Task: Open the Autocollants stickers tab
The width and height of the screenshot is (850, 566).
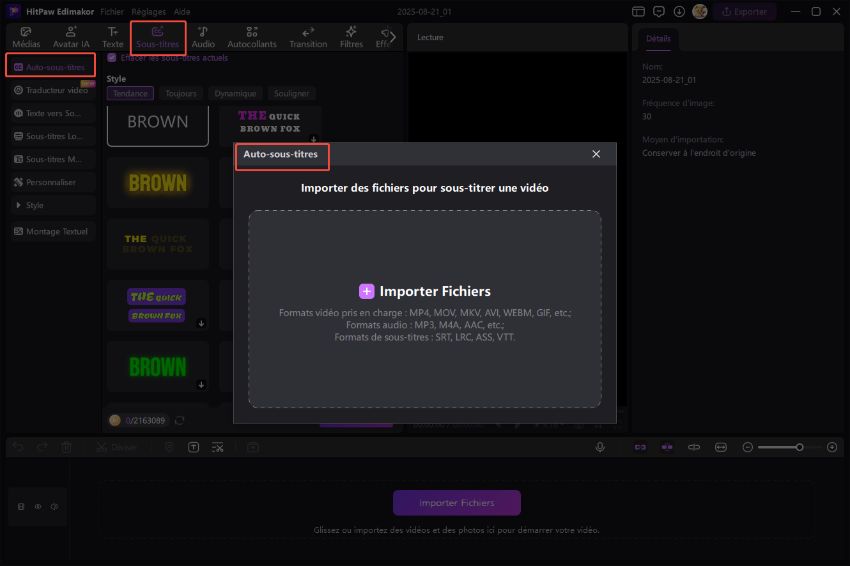Action: (252, 37)
